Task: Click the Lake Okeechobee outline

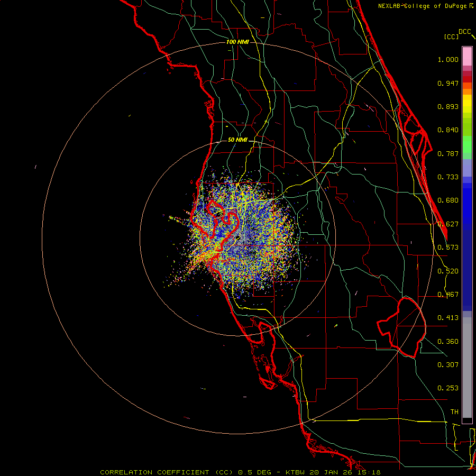Action: tap(401, 327)
